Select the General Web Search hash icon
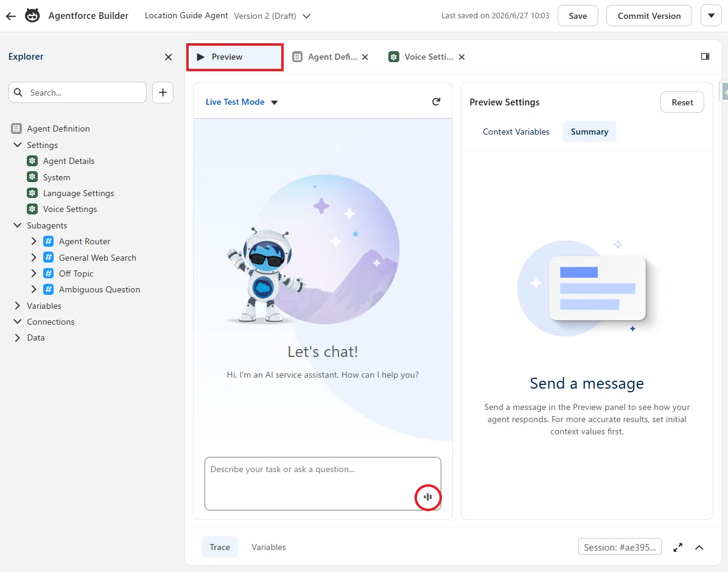Image resolution: width=728 pixels, height=572 pixels. tap(48, 258)
